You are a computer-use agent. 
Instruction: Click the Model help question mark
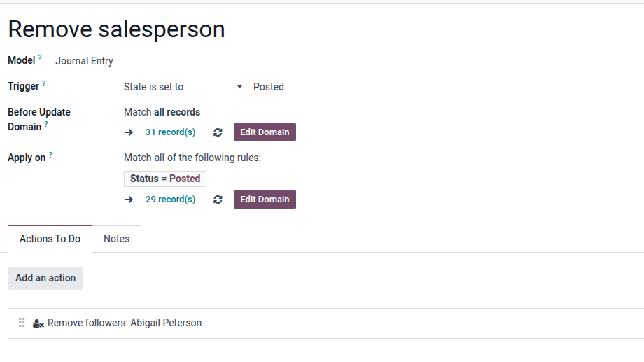[x=40, y=57]
